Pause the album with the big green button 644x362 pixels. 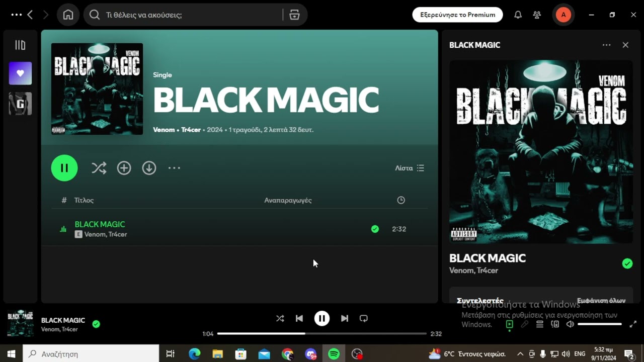point(64,168)
